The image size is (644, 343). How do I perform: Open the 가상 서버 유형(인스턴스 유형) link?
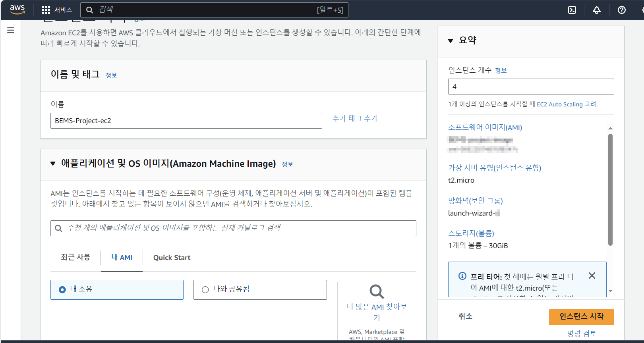(495, 168)
